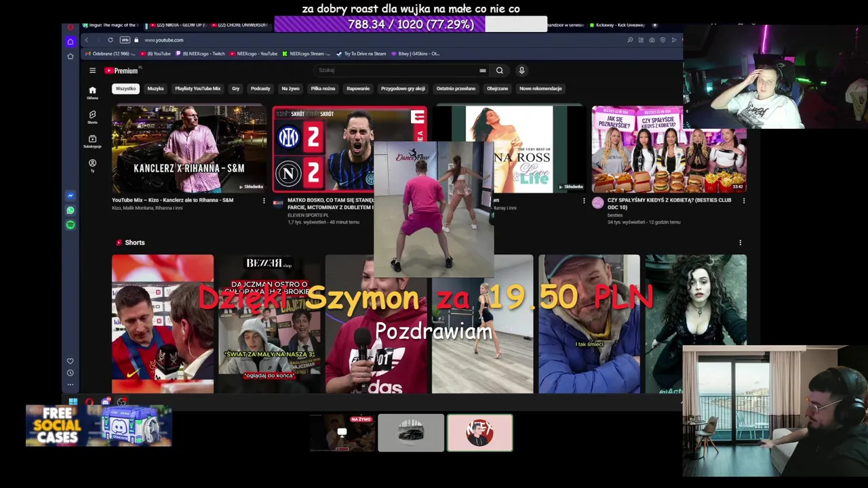Open three-dot more options in Opera sidebar
The height and width of the screenshot is (488, 868).
click(70, 384)
